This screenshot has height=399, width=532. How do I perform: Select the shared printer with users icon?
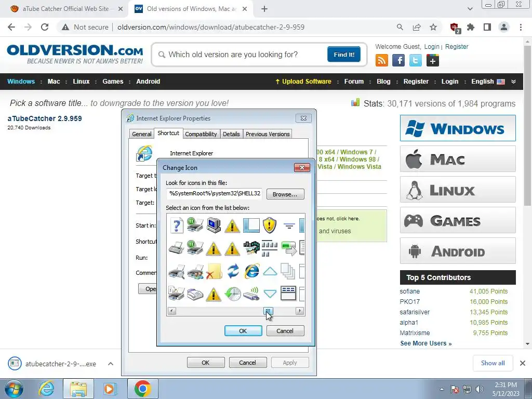tap(195, 271)
